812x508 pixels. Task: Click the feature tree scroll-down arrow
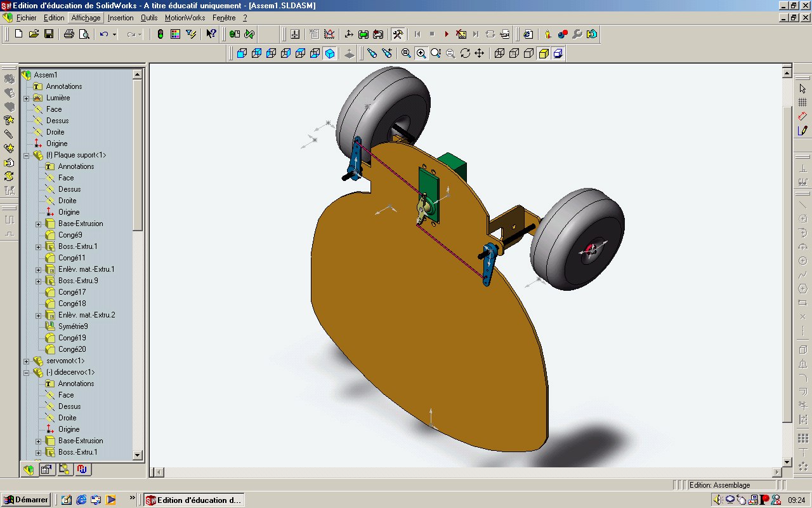[138, 455]
